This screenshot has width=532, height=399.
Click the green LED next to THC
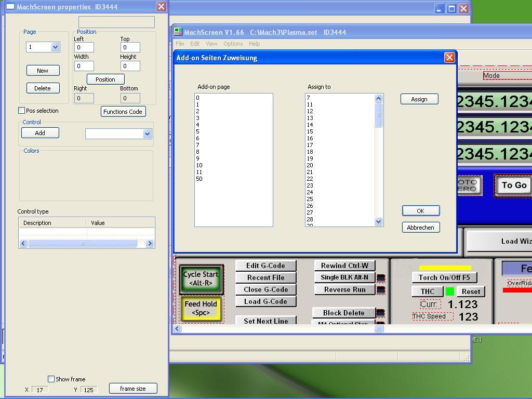click(449, 291)
